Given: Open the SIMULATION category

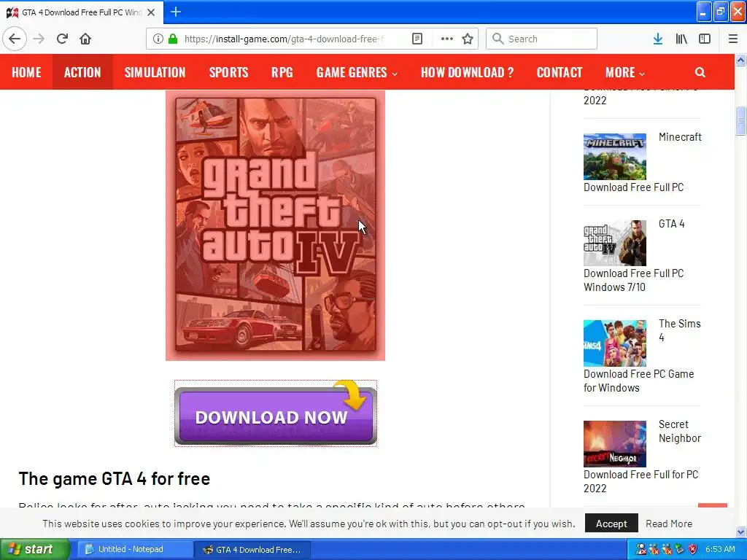Looking at the screenshot, I should tap(155, 72).
